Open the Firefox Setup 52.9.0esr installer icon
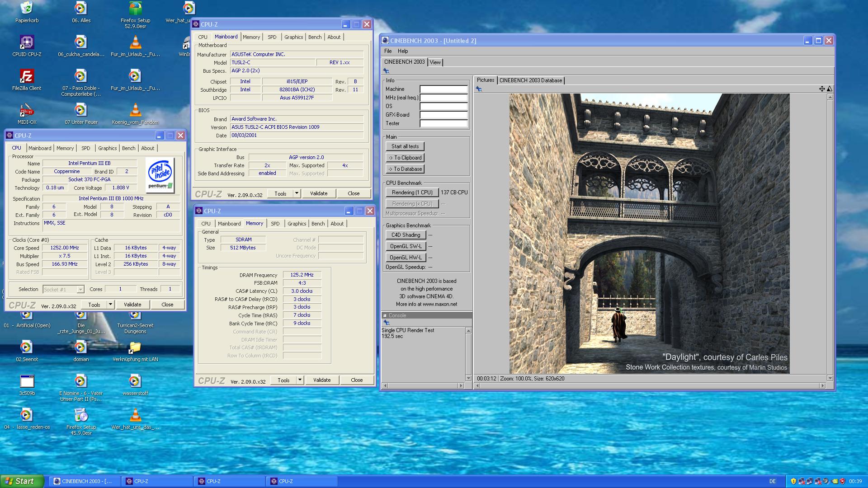Screen dimensions: 868x488 point(135,8)
